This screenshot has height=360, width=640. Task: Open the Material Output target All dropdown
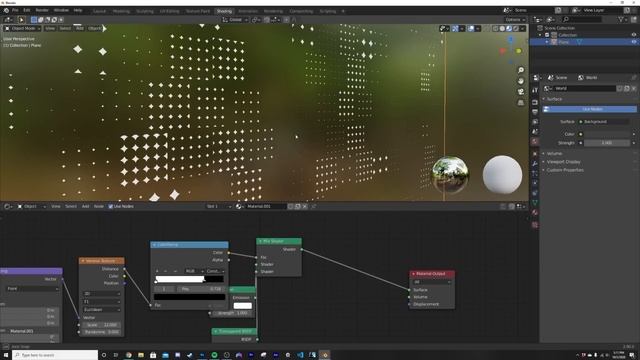pyautogui.click(x=432, y=282)
